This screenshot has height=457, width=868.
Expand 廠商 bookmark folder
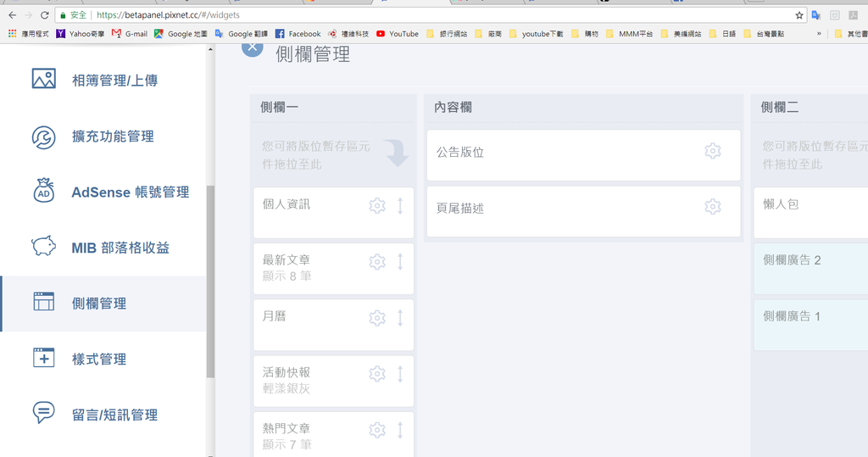tap(488, 34)
